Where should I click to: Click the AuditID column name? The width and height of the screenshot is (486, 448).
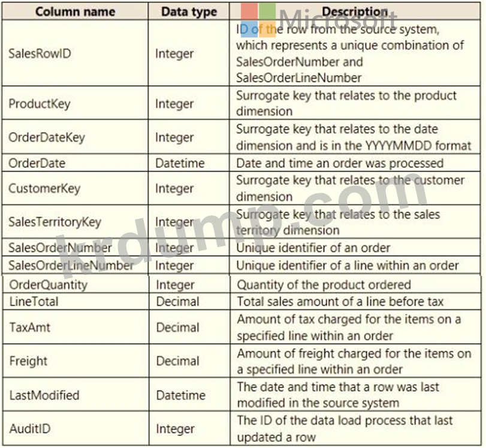pyautogui.click(x=30, y=429)
